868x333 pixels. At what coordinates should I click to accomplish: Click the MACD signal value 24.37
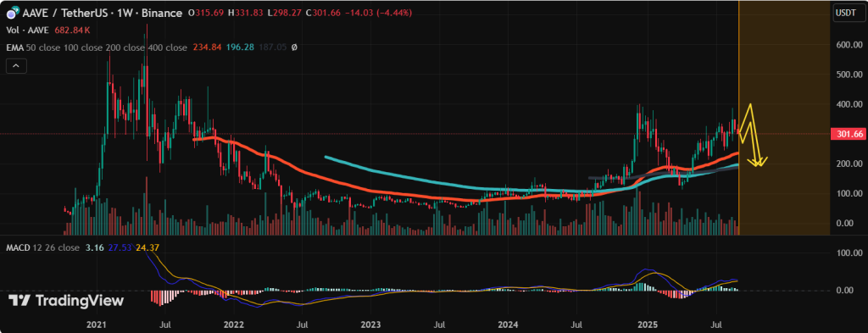click(x=148, y=247)
